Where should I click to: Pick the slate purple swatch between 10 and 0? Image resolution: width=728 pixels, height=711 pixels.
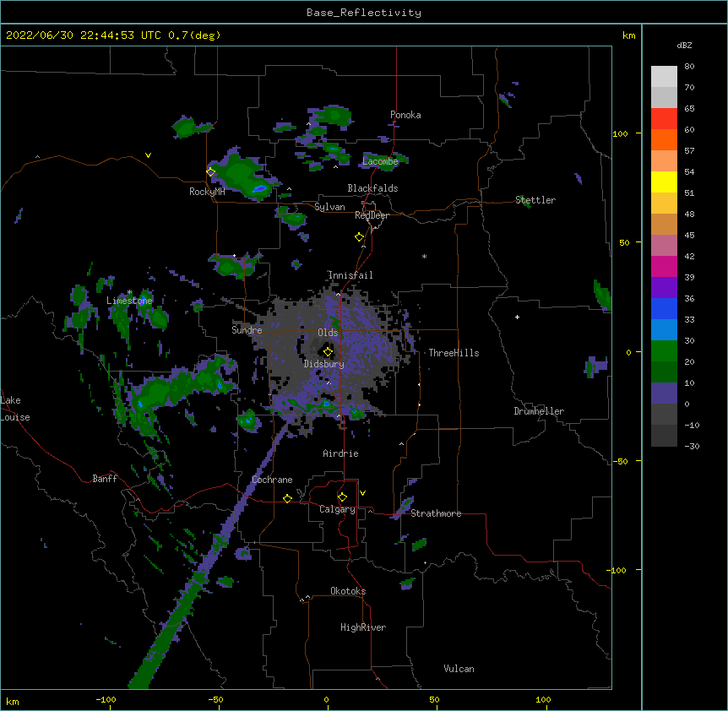pos(664,393)
